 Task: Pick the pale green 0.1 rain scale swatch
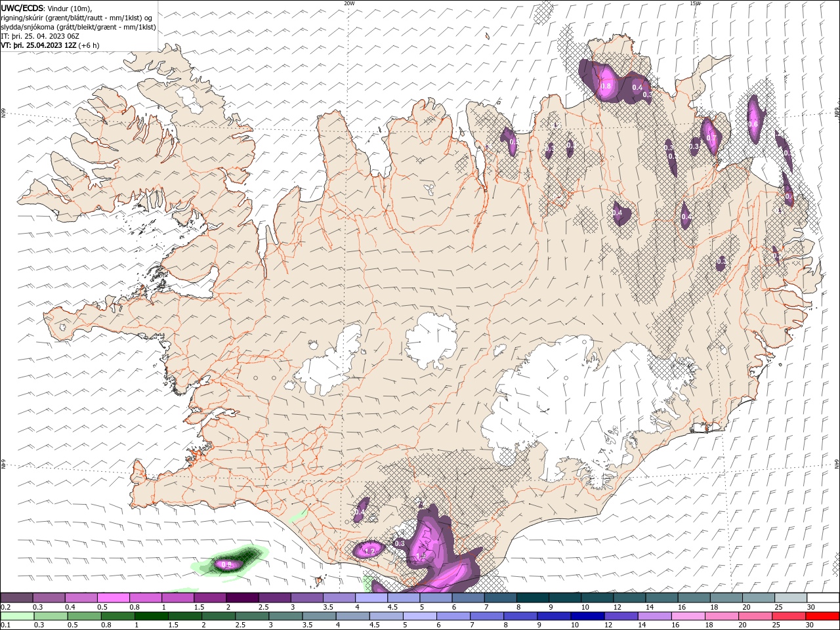point(16,616)
